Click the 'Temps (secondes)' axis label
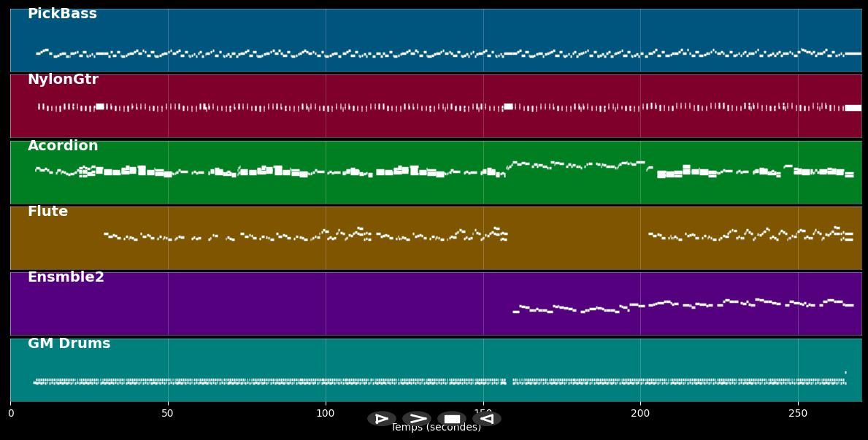The height and width of the screenshot is (440, 868). [x=436, y=428]
